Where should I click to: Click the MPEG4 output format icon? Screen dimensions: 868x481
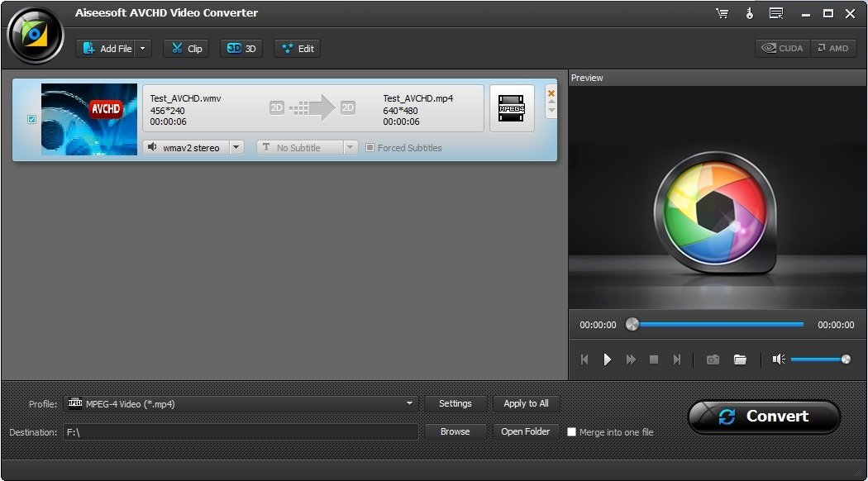[512, 108]
